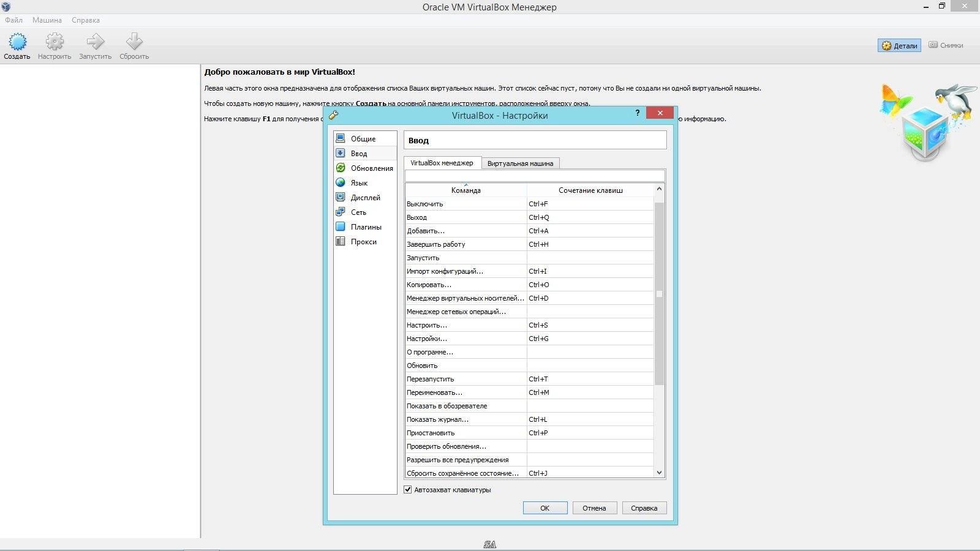Select the Выключить command row
The image size is (980, 551).
530,204
